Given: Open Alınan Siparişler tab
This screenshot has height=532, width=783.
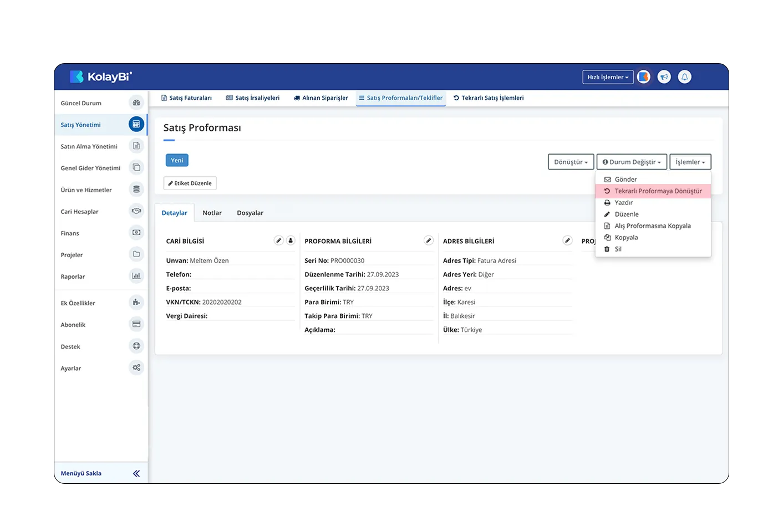Looking at the screenshot, I should (321, 98).
